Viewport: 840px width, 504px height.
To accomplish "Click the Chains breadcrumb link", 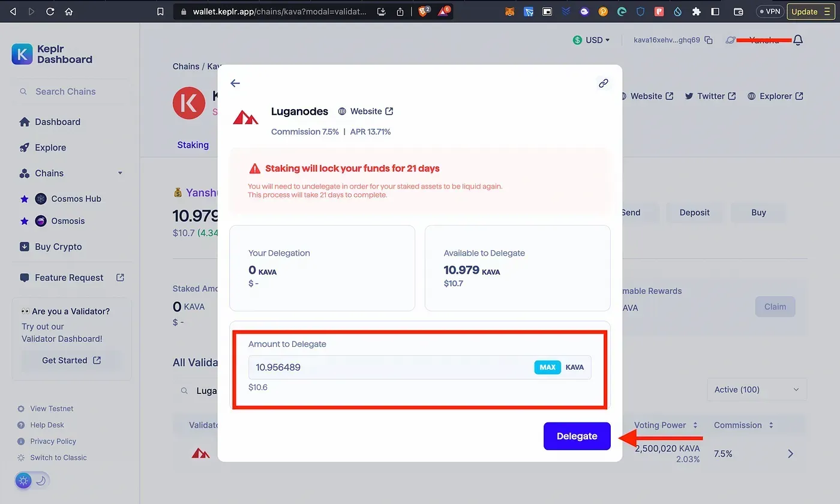I will click(x=186, y=66).
